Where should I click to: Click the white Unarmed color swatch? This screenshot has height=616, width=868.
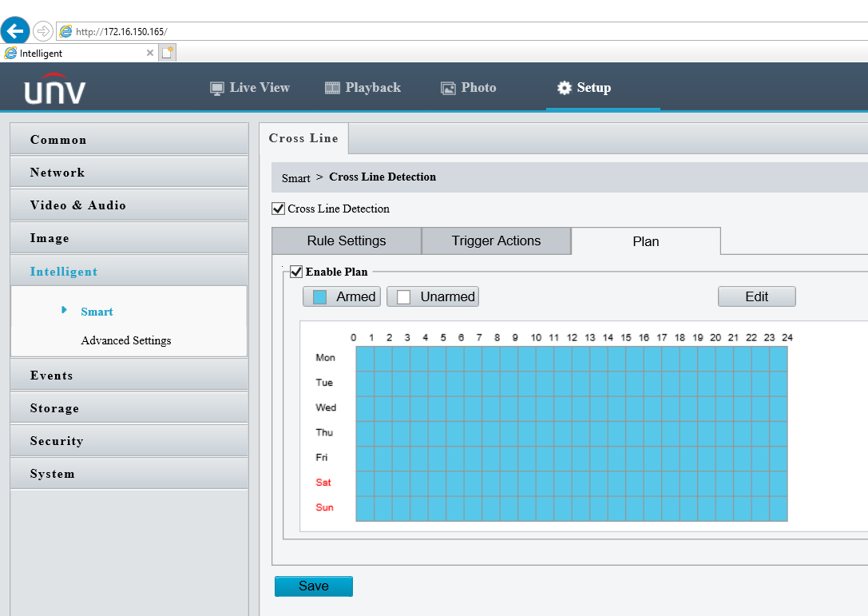(403, 297)
